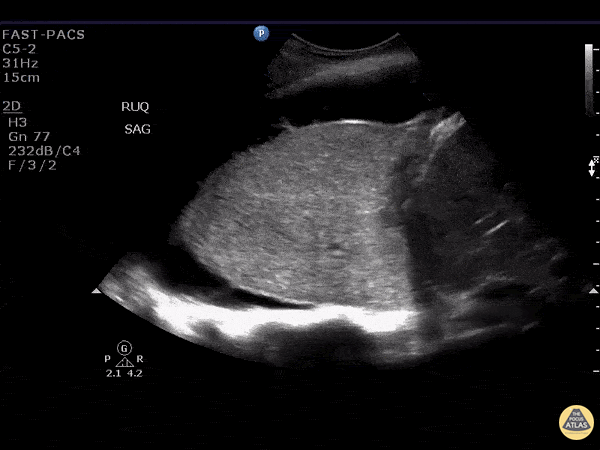The image size is (600, 450).
Task: Click the right depth triangle marker
Action: tap(593, 291)
